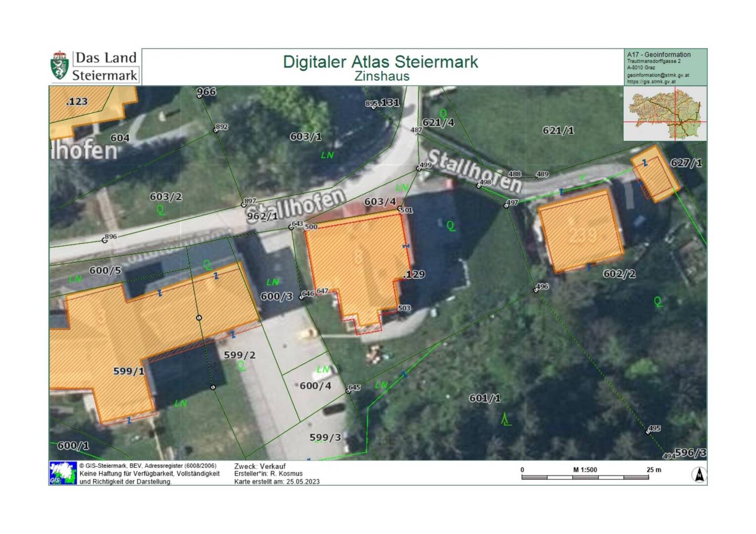756x534 pixels.
Task: Select parcel label 599/1
Action: [x=129, y=371]
